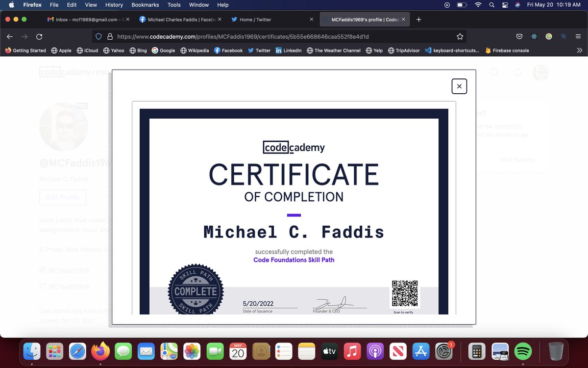This screenshot has width=588, height=368.
Task: Open The Weather Channel bookmark
Action: point(333,50)
